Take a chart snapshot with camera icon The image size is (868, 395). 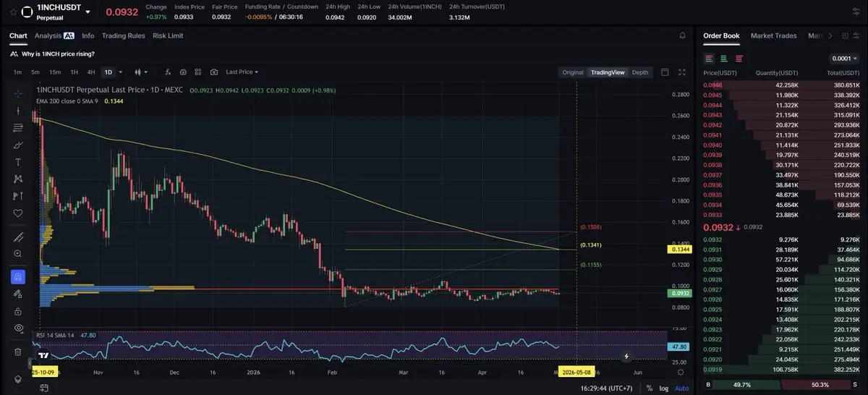214,72
